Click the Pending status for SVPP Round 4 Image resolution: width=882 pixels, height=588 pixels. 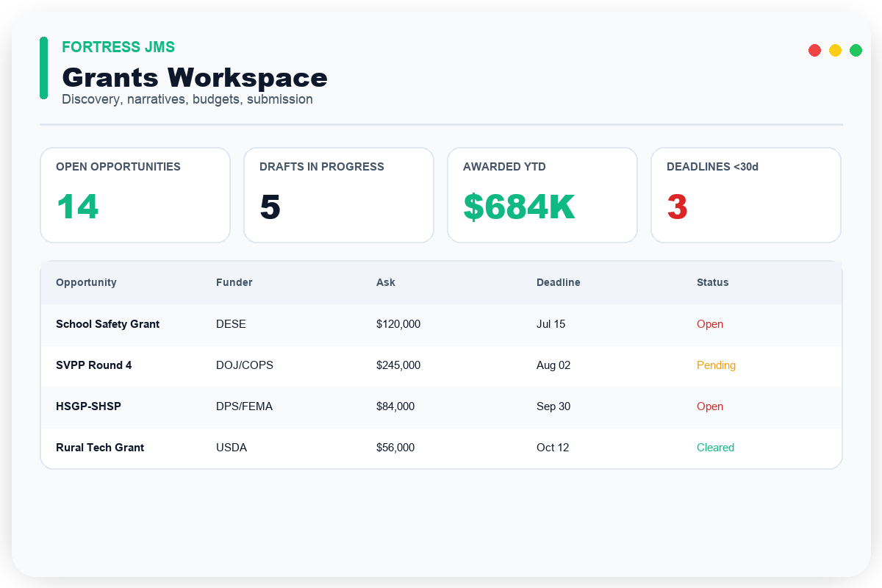[716, 365]
